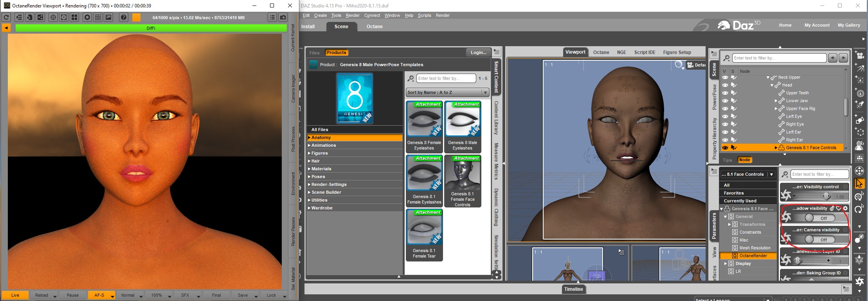Open the 8.1 Face Controls selection dropdown
Screen dimensions: 868x301
(x=747, y=174)
